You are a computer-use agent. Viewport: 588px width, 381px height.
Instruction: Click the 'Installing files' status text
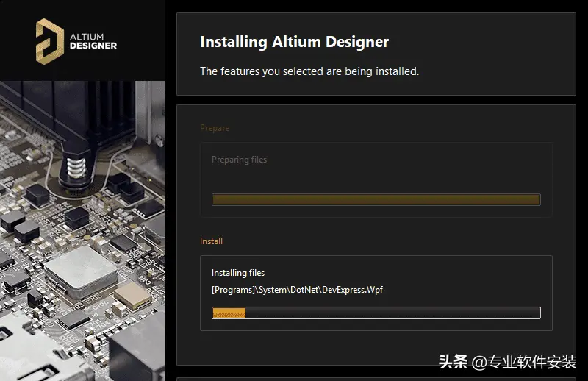(238, 273)
